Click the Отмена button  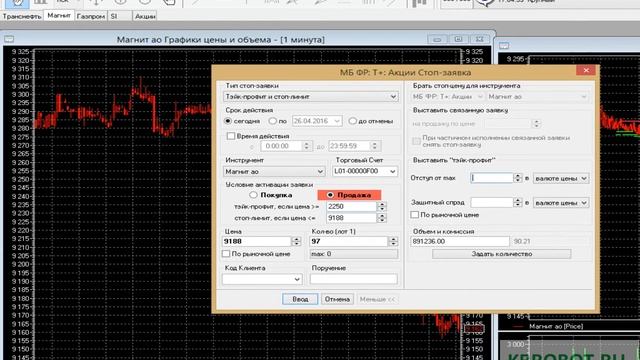(x=337, y=299)
